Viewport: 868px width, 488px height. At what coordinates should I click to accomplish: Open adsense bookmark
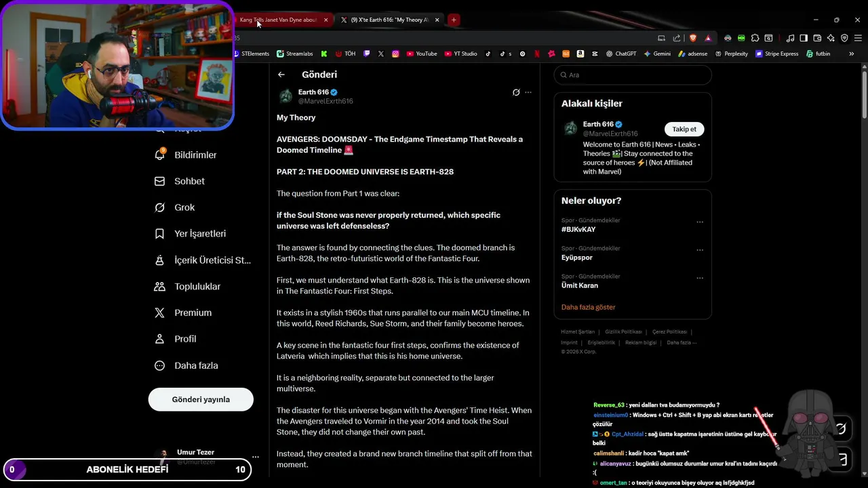point(693,54)
